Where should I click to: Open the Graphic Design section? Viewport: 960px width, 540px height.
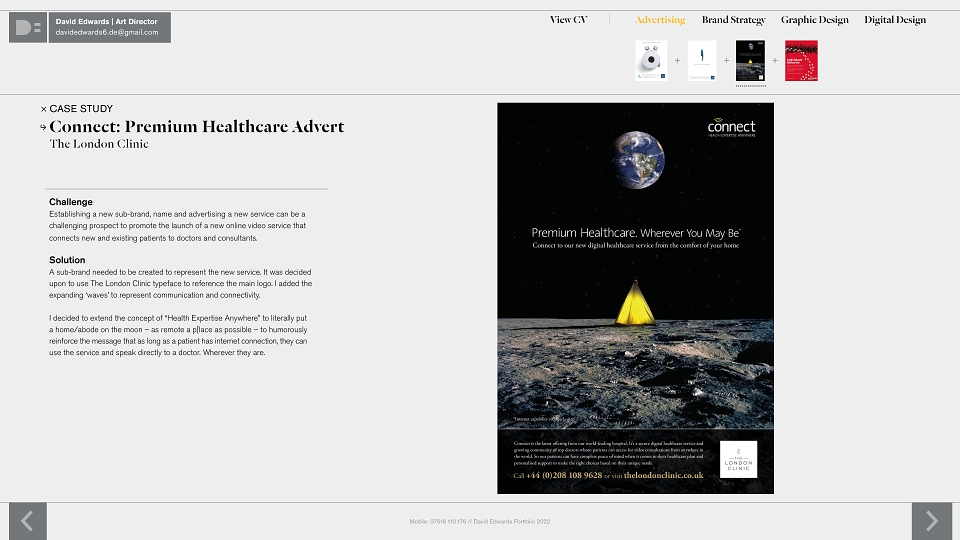pos(815,20)
